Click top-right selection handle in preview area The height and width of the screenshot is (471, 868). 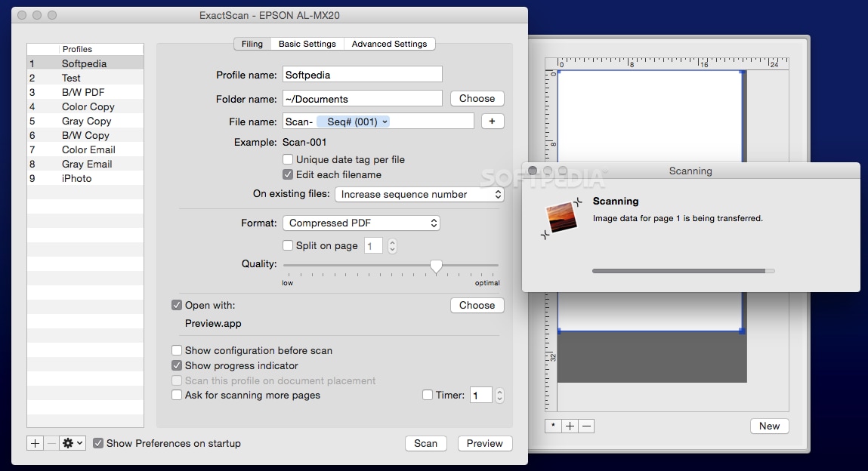[743, 72]
